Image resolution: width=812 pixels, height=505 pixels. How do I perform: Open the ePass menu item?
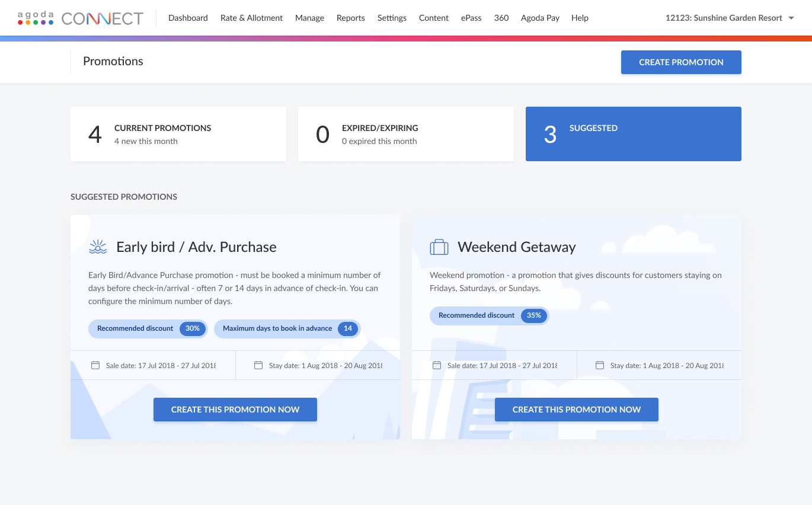(471, 18)
